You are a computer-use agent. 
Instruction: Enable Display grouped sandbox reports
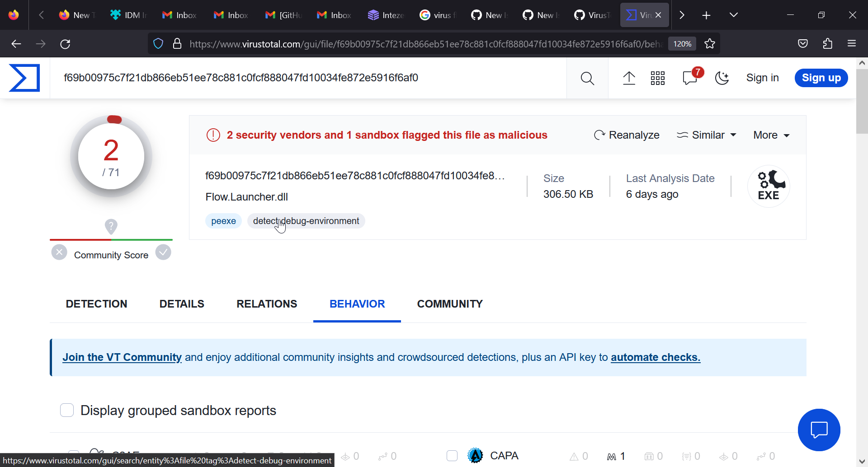(x=67, y=410)
